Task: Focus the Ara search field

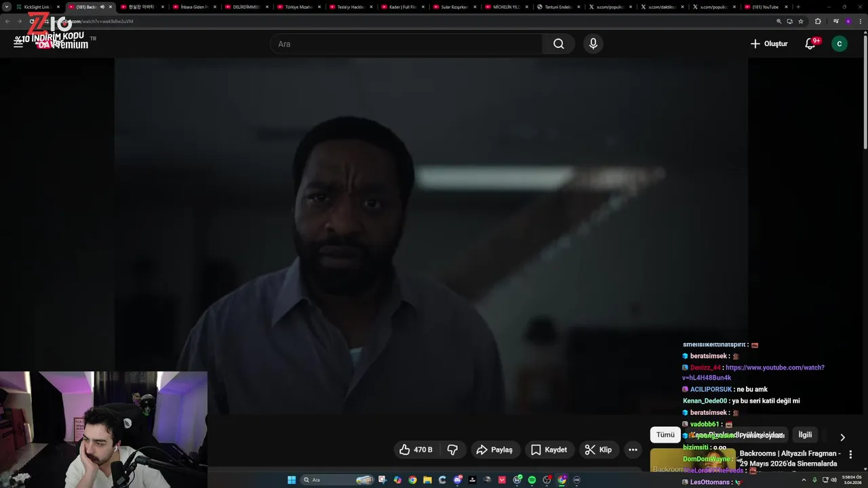Action: click(x=407, y=44)
